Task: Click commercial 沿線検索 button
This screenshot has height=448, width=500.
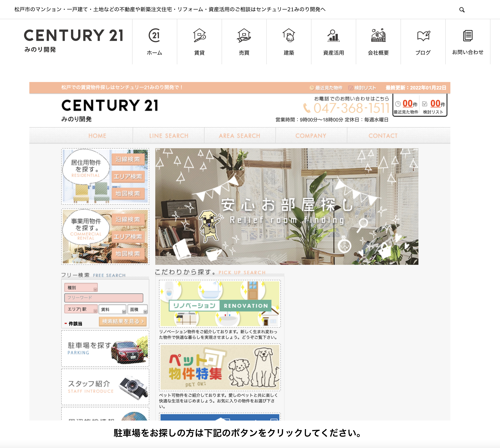Action: pyautogui.click(x=128, y=219)
